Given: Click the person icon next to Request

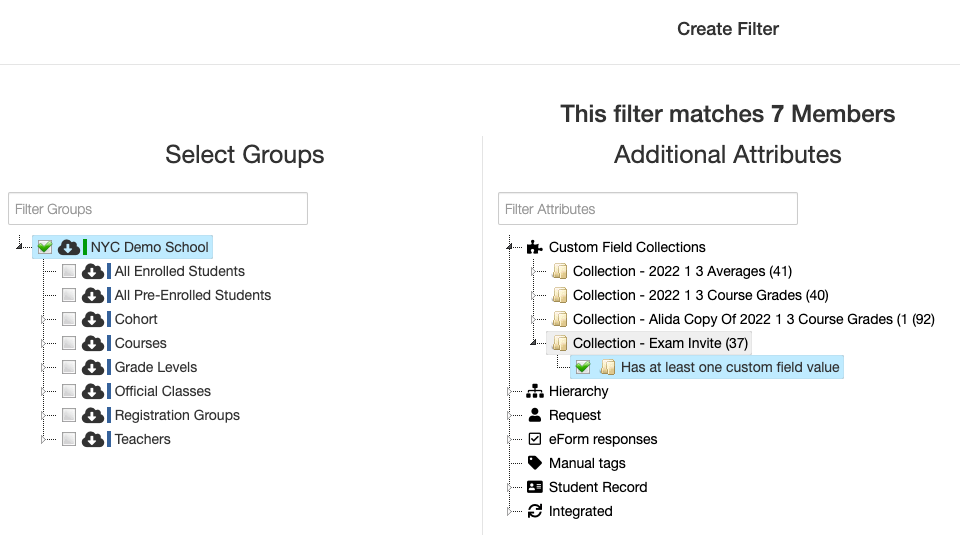Looking at the screenshot, I should click(x=534, y=415).
